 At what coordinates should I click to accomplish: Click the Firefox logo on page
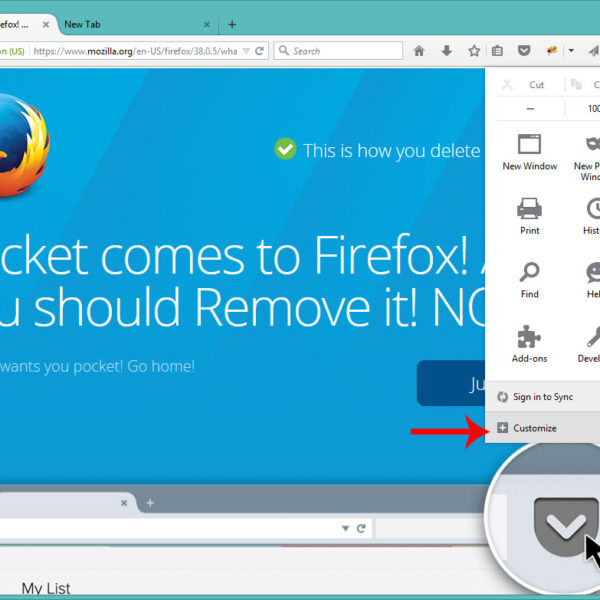[24, 145]
